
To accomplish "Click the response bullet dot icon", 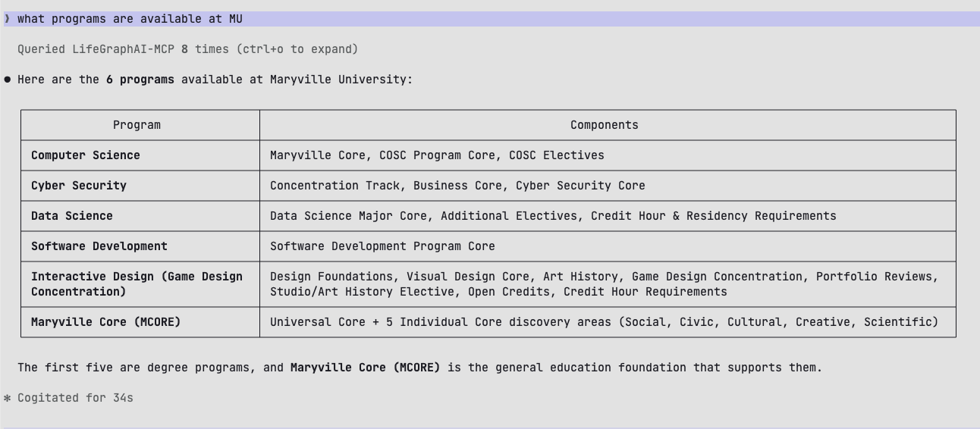I will tap(8, 80).
